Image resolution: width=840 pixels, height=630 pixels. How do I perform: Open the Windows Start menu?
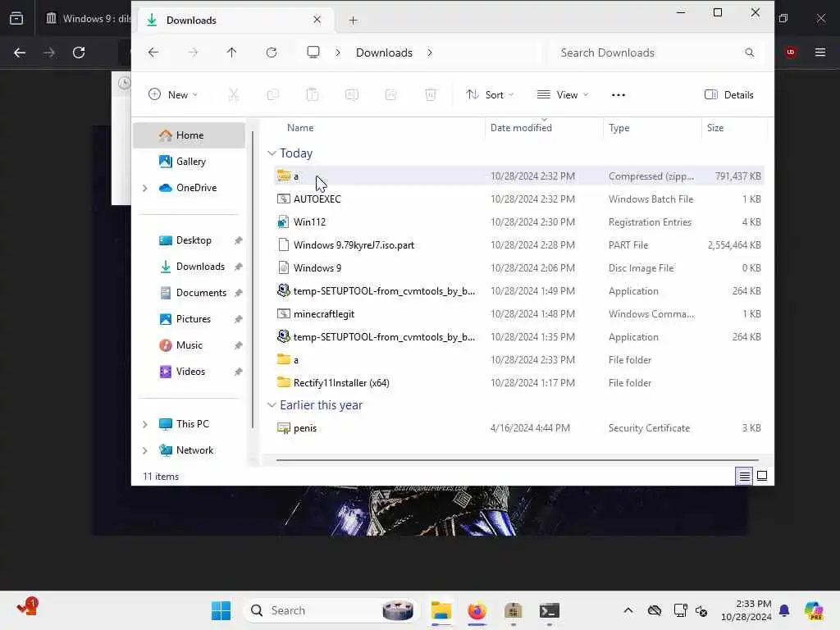pyautogui.click(x=221, y=610)
